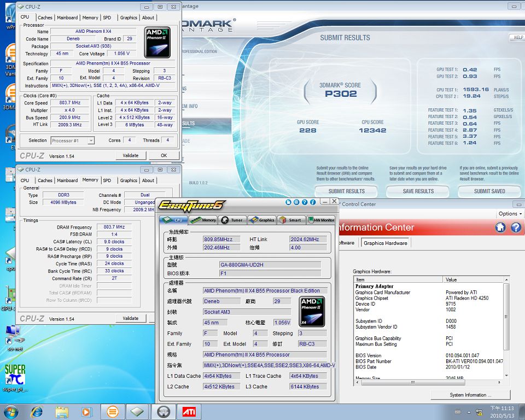Click the Value column header in Graphics Hardware list
525x420 pixels.
(x=472, y=279)
